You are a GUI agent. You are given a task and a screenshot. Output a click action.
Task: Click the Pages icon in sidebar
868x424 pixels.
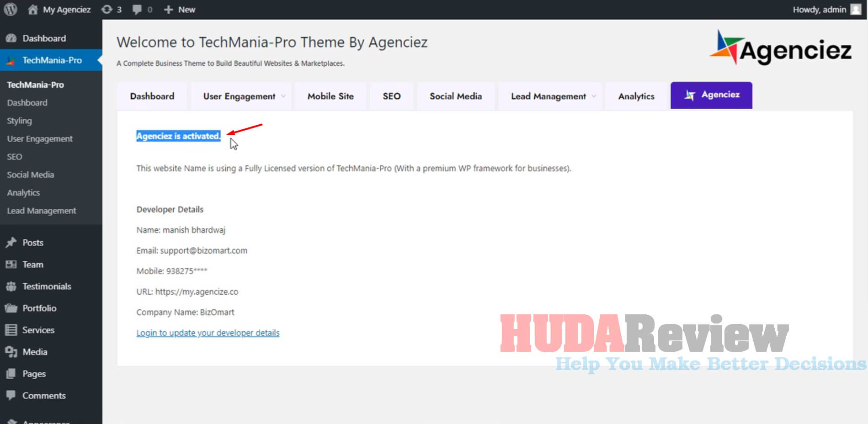click(x=11, y=374)
